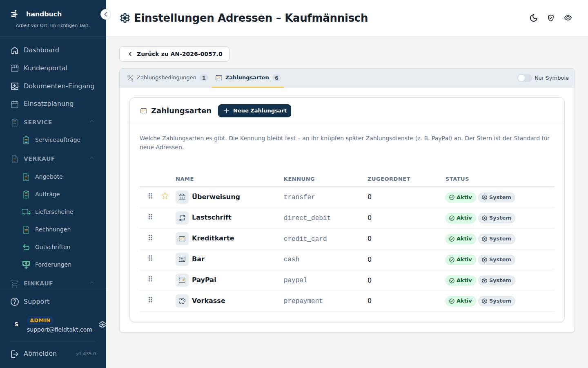Click the Überweisung bank icon
The image size is (588, 368).
(x=182, y=197)
